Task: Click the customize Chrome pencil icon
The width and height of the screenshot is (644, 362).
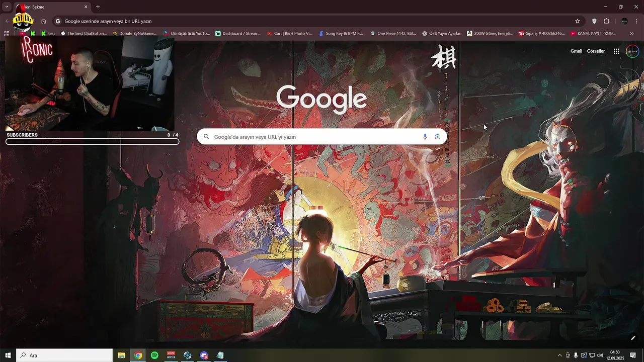Action: [633, 338]
